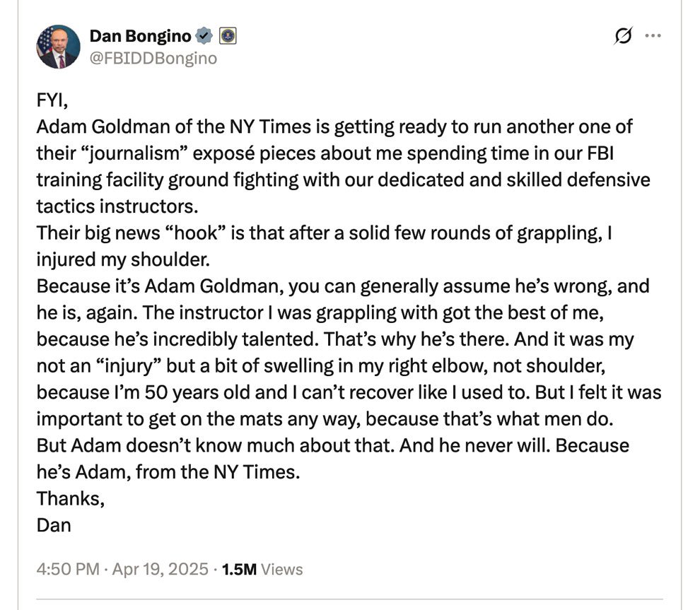This screenshot has height=610, width=700.
Task: Click "he's Adam, from the NY Times." line
Action: pos(168,472)
